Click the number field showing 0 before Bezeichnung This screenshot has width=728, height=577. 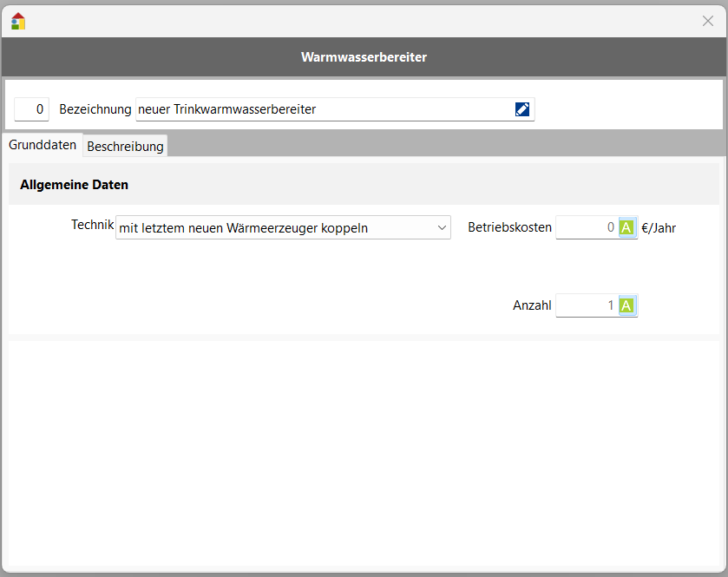click(x=31, y=109)
